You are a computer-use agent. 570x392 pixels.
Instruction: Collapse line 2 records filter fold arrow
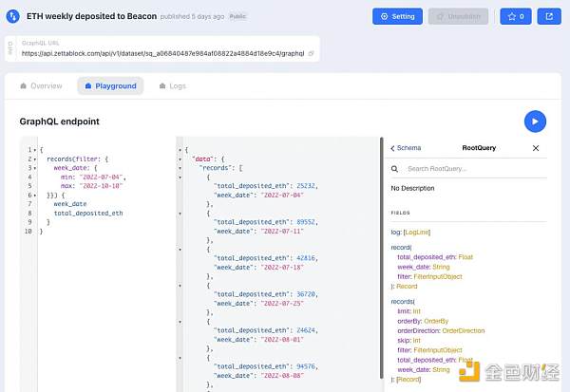pyautogui.click(x=35, y=159)
